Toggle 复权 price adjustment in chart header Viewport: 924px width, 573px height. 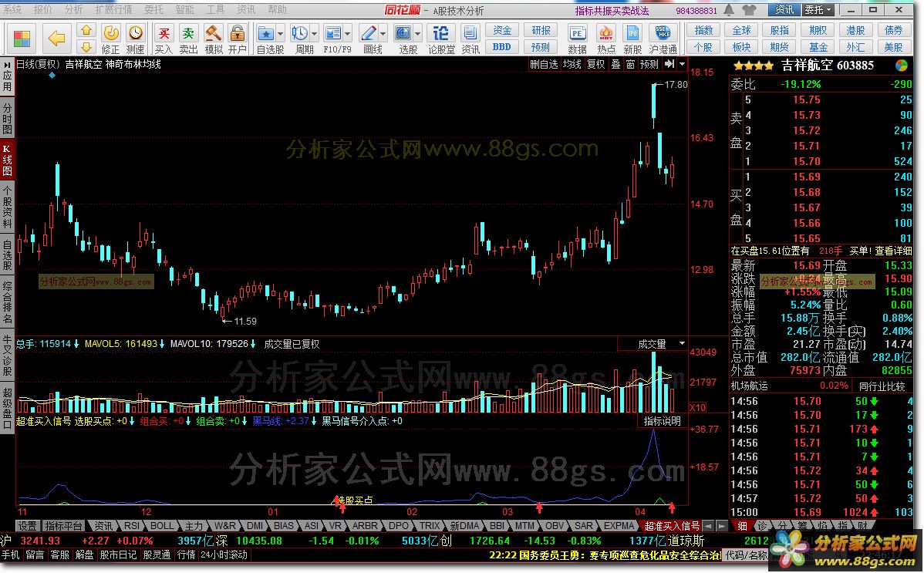click(595, 64)
